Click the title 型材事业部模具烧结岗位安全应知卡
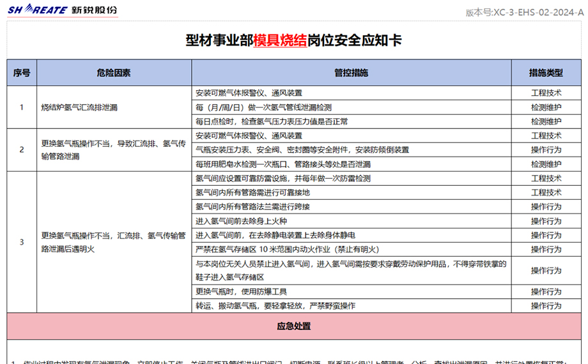Viewport: 588px width, 364px height. coord(293,40)
